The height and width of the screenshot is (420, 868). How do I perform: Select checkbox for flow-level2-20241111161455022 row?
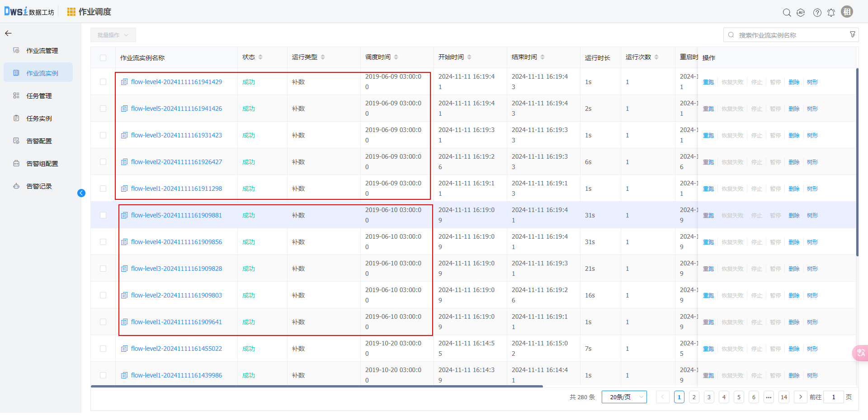[x=103, y=349]
